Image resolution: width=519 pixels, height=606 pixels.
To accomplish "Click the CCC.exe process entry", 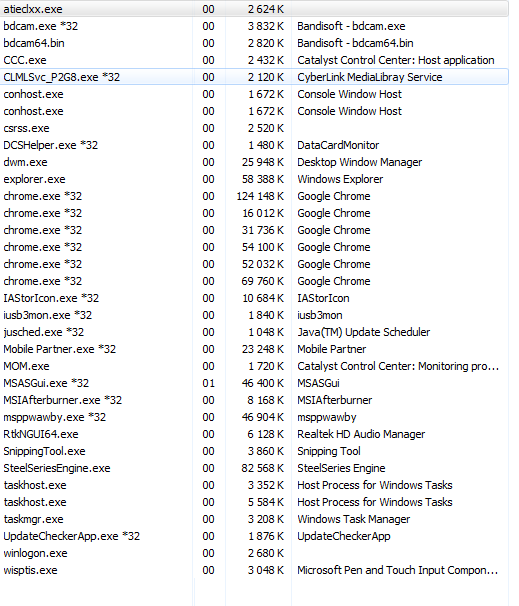I will pyautogui.click(x=254, y=60).
